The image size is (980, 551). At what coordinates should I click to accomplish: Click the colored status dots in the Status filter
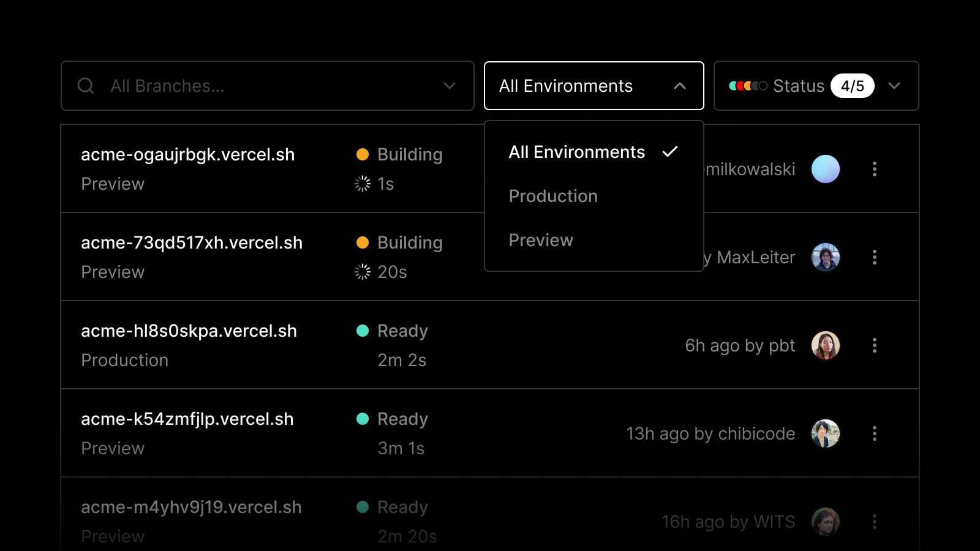pos(748,86)
